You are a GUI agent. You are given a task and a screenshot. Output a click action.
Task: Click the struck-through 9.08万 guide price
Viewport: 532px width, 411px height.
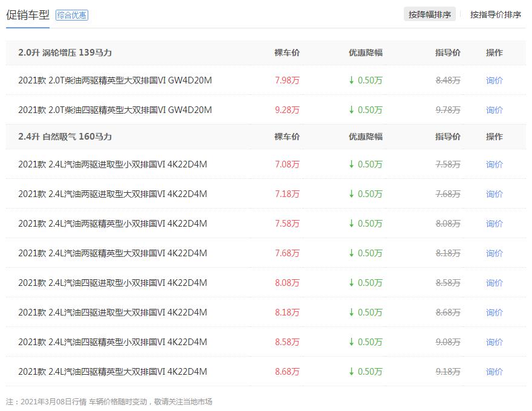click(x=448, y=342)
